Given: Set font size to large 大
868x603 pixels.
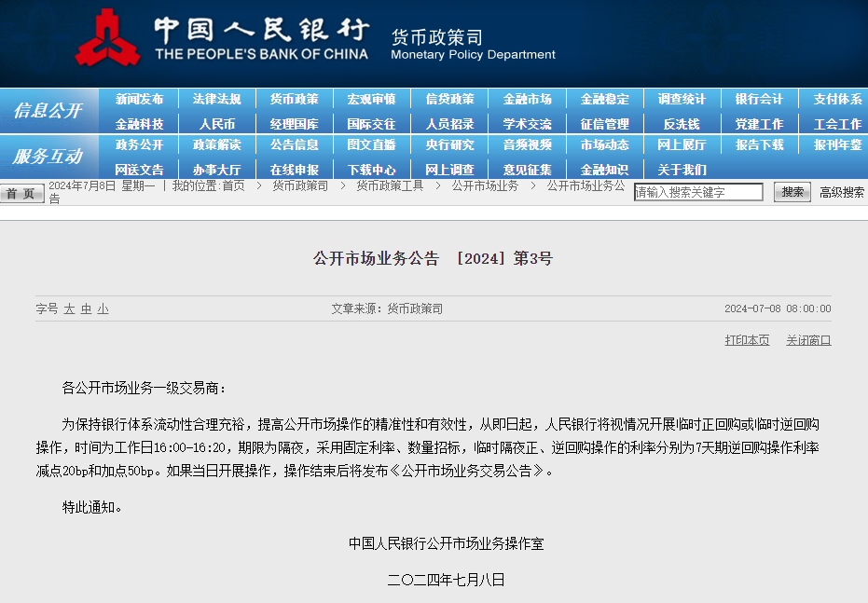Looking at the screenshot, I should (69, 308).
